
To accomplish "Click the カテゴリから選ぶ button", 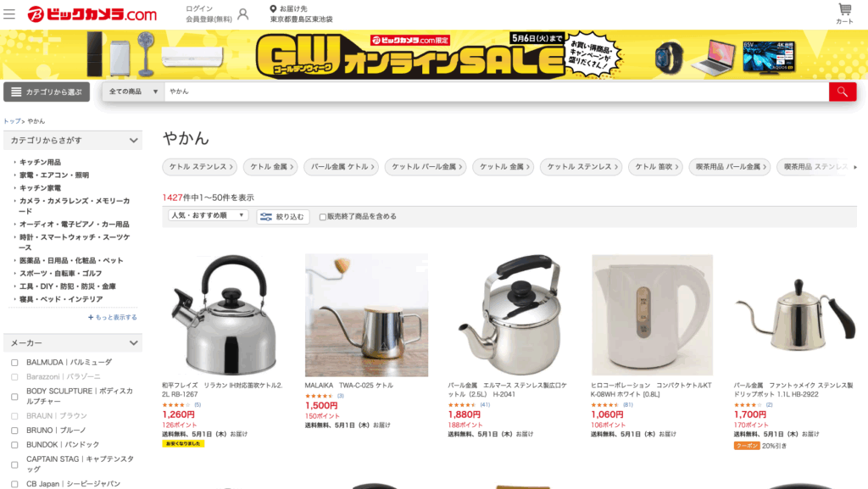I will point(47,92).
